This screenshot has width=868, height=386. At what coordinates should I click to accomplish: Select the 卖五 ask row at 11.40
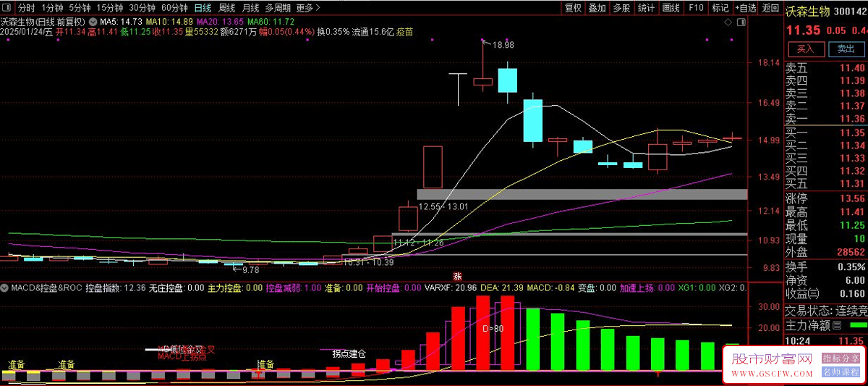click(826, 68)
